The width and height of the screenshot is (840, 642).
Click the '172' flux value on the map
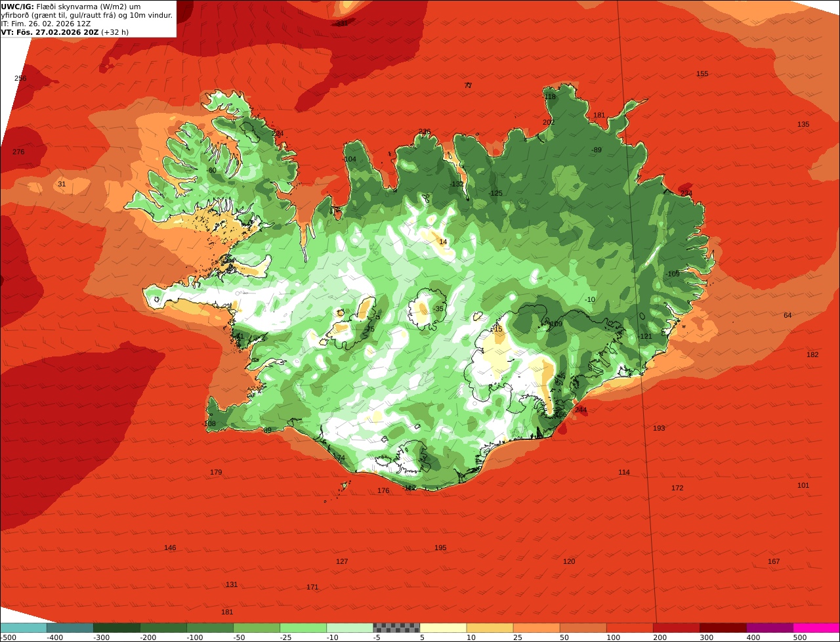pos(677,488)
